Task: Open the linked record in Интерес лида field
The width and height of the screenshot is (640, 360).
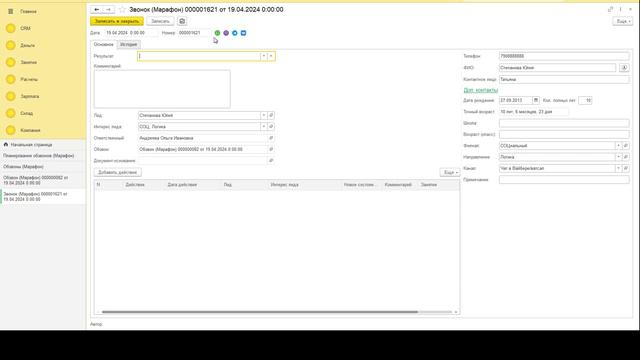Action: pyautogui.click(x=271, y=127)
